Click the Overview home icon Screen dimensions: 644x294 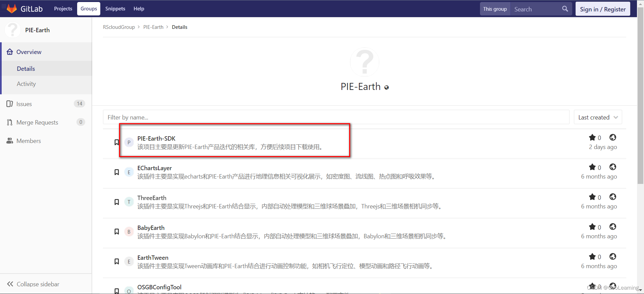coord(10,52)
